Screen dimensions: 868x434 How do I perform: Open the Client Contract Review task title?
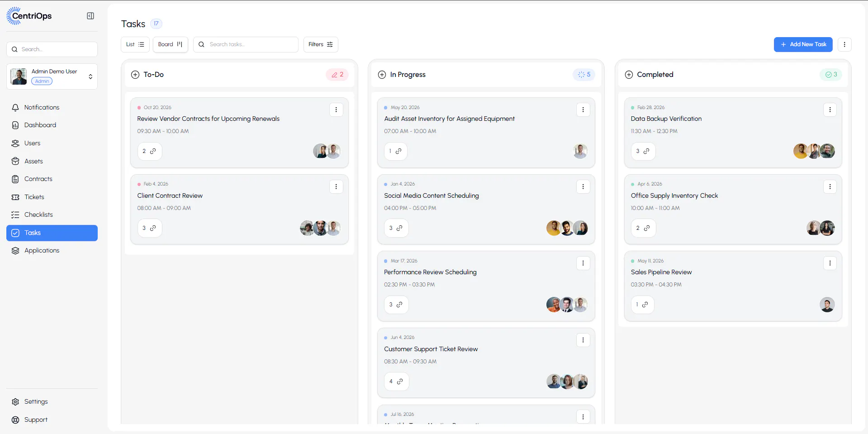click(x=170, y=196)
